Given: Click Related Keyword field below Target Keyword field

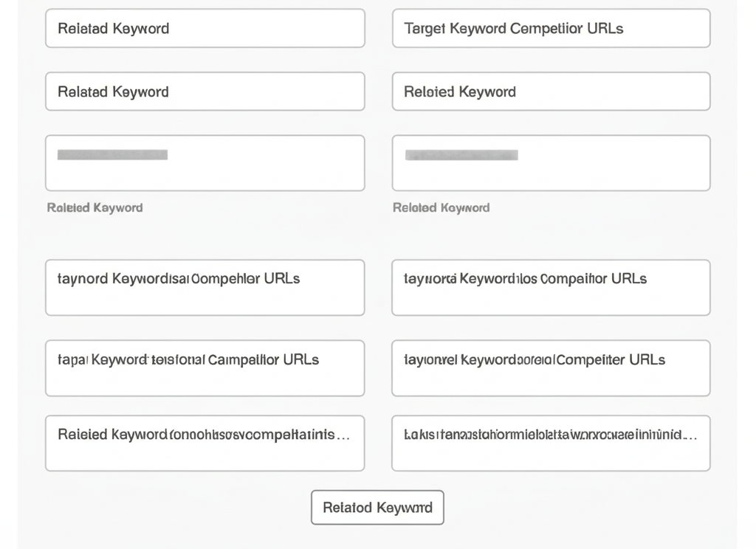Looking at the screenshot, I should (x=551, y=91).
